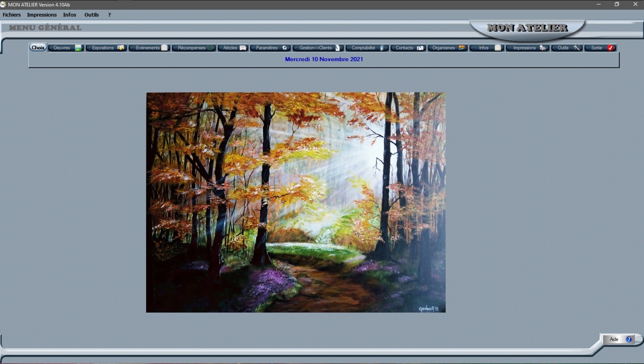
Task: Open the Impressions toolbar button with printer icon
Action: tap(528, 48)
